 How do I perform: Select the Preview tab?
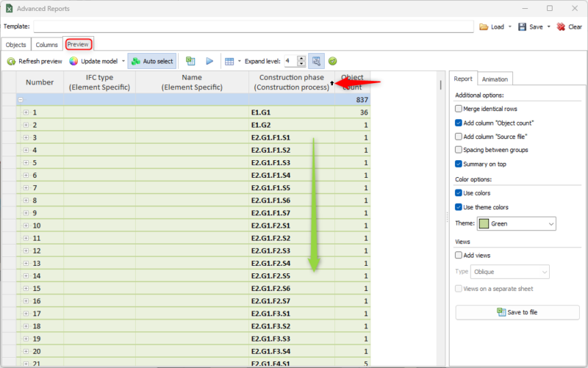pyautogui.click(x=78, y=44)
